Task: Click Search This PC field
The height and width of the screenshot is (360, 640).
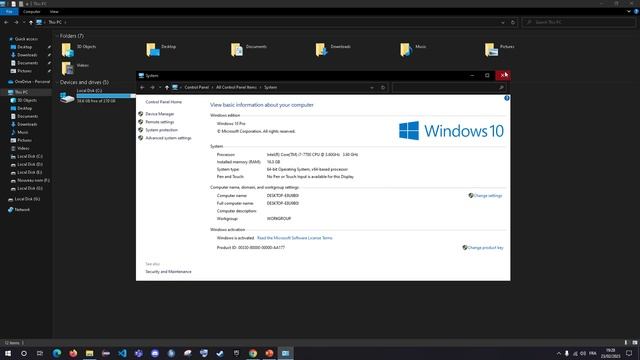Action: click(x=578, y=22)
